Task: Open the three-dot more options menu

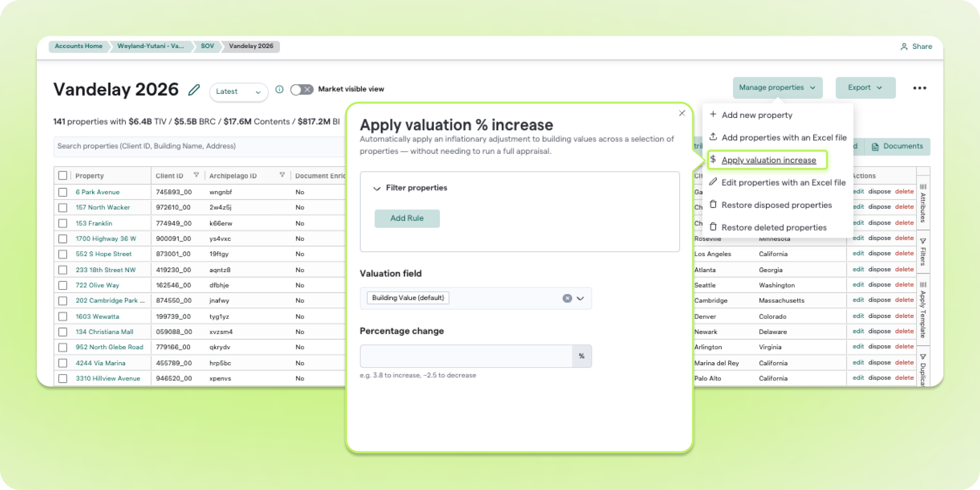Action: pyautogui.click(x=920, y=88)
